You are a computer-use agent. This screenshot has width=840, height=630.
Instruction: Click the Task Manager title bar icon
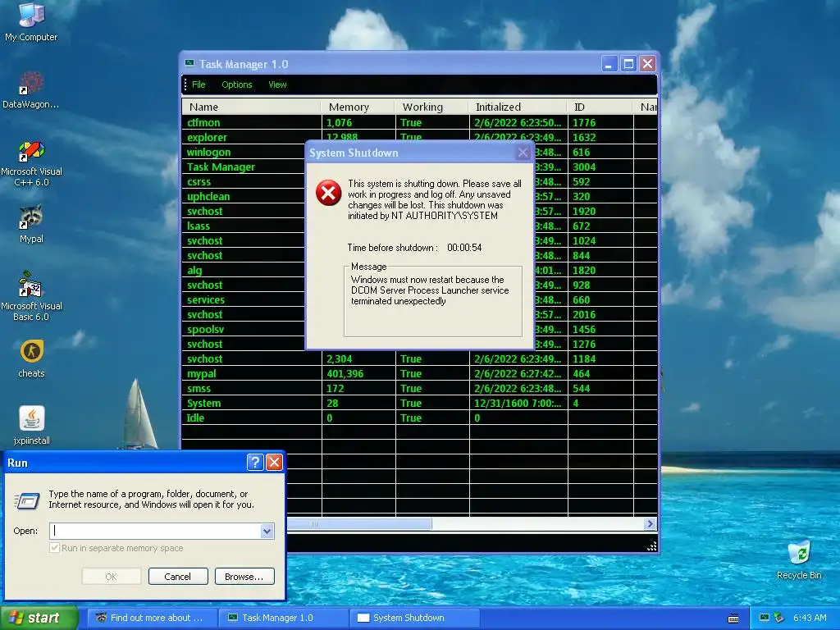(189, 64)
